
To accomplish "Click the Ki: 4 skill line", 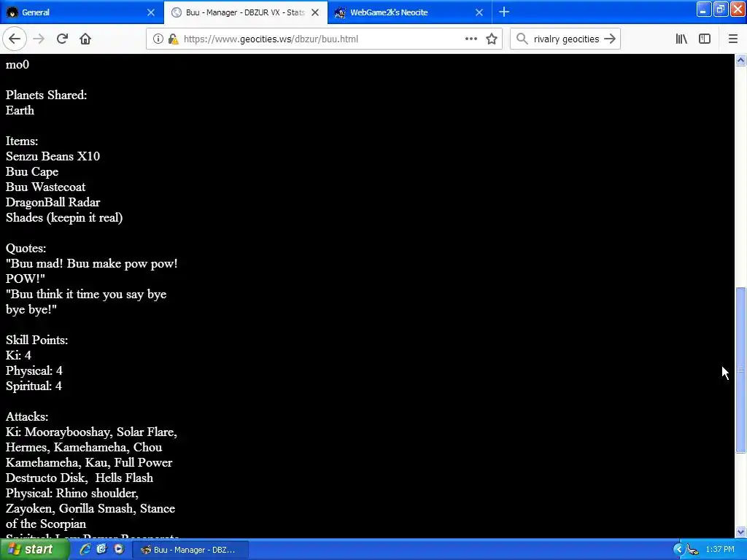I will (18, 355).
